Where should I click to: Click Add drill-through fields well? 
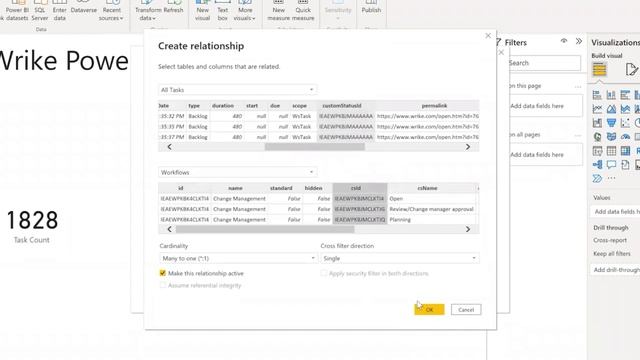click(616, 270)
